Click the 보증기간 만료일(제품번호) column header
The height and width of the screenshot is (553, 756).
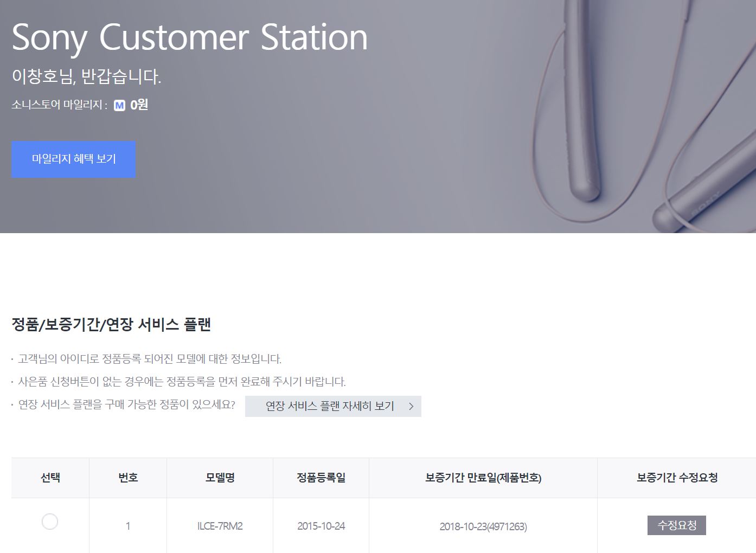click(x=483, y=478)
